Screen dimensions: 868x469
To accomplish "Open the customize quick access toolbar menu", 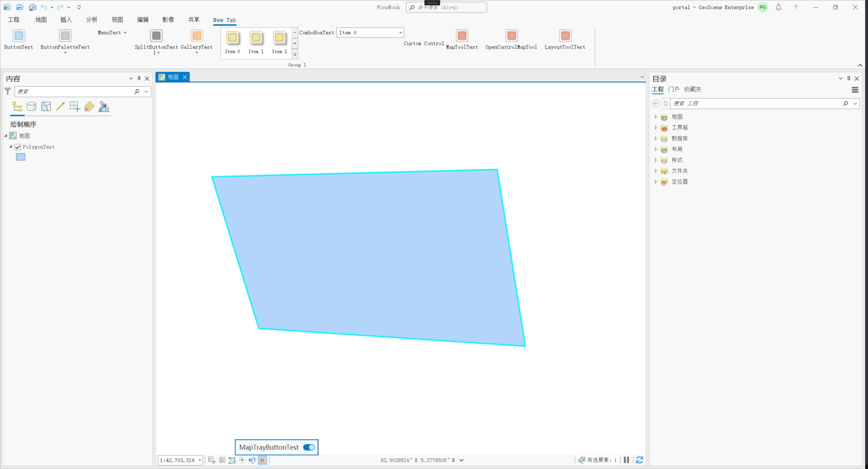I will 79,7.
